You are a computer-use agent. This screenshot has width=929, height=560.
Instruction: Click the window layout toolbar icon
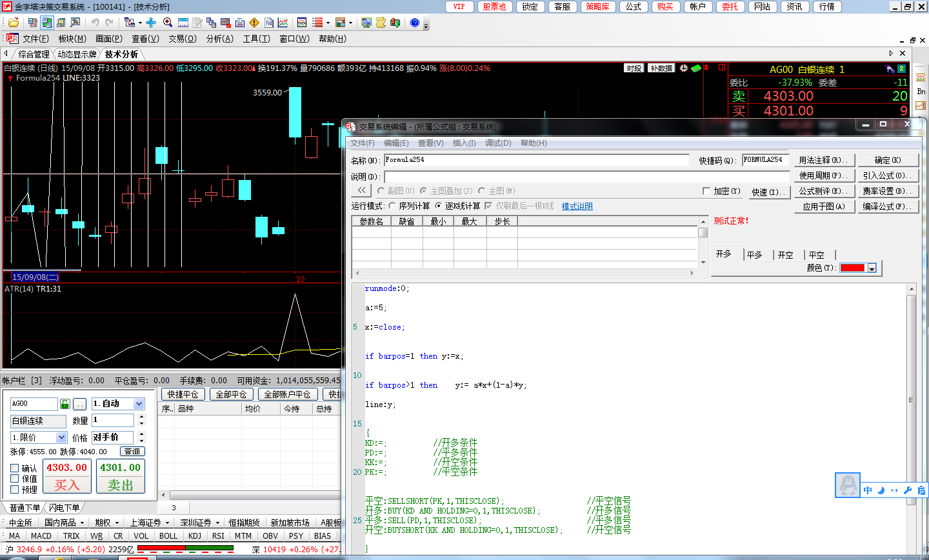[341, 23]
